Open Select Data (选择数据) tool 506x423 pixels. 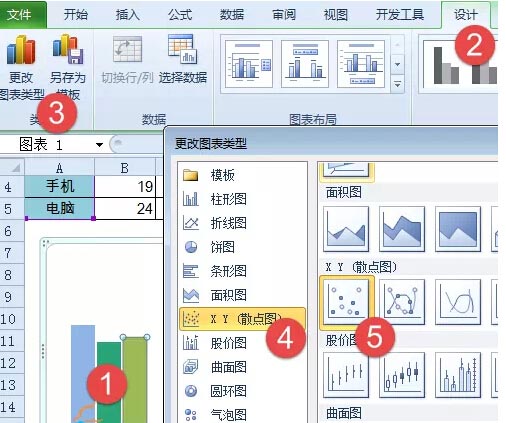(x=183, y=60)
